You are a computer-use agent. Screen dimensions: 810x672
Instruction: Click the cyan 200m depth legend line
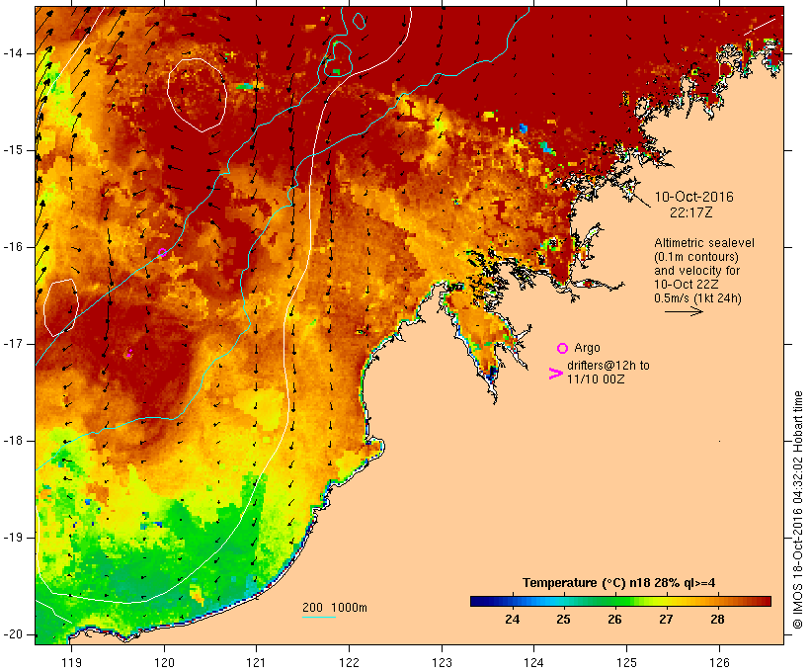319,617
